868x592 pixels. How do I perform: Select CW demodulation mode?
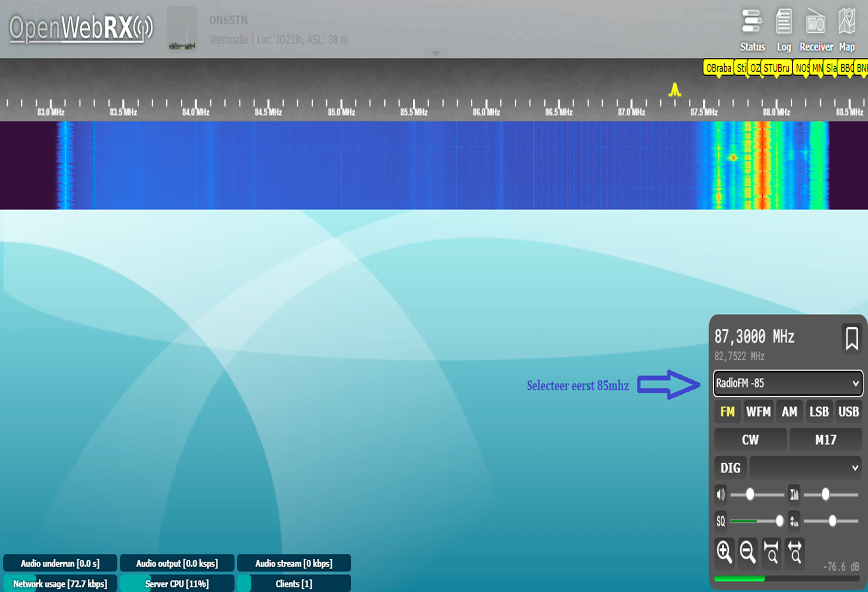tap(750, 439)
